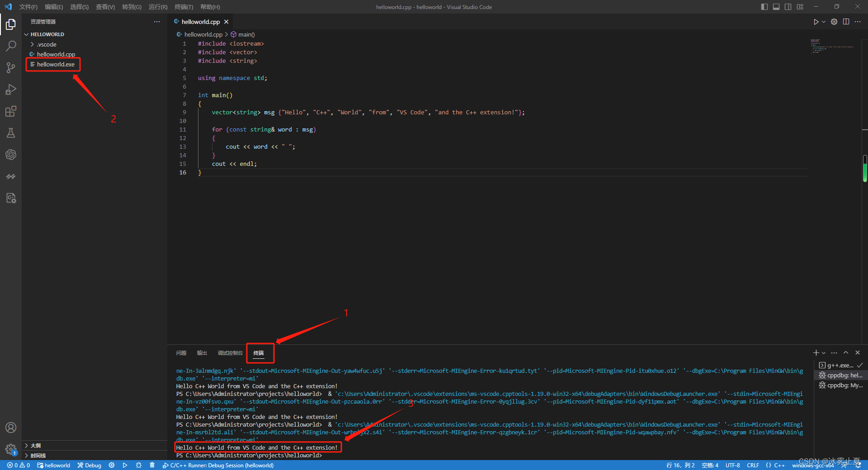Open terminal panel more actions ellipsis
The width and height of the screenshot is (868, 470).
click(x=834, y=352)
